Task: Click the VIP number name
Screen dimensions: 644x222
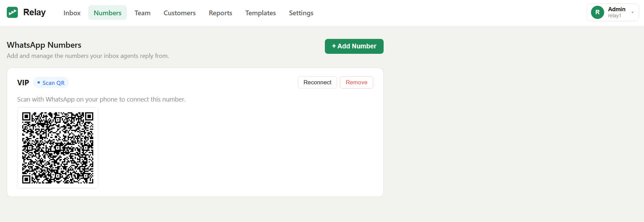Action: pyautogui.click(x=23, y=83)
